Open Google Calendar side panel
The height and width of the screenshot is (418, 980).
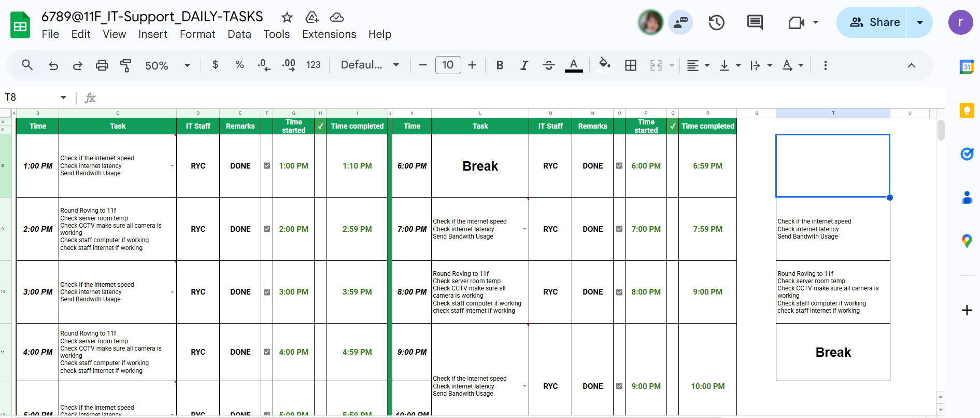click(x=967, y=67)
